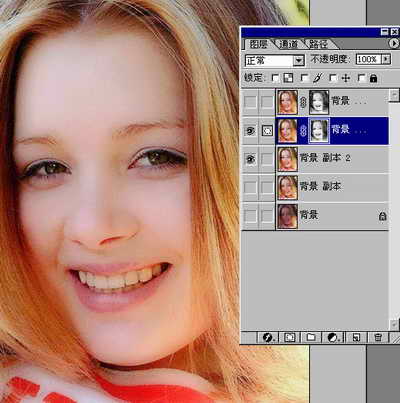Switch to the 通道 tab
Screen dimensions: 400x403
click(x=289, y=44)
